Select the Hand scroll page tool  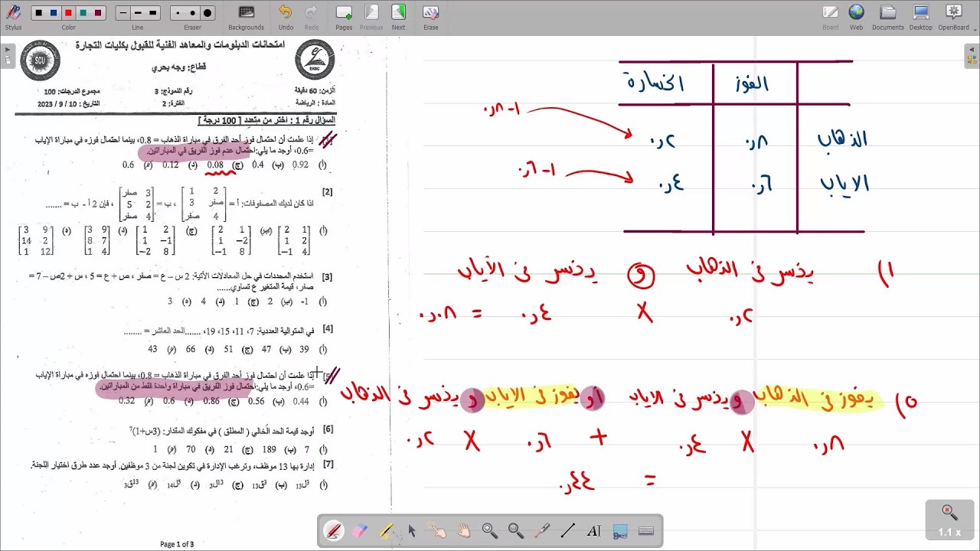click(464, 531)
